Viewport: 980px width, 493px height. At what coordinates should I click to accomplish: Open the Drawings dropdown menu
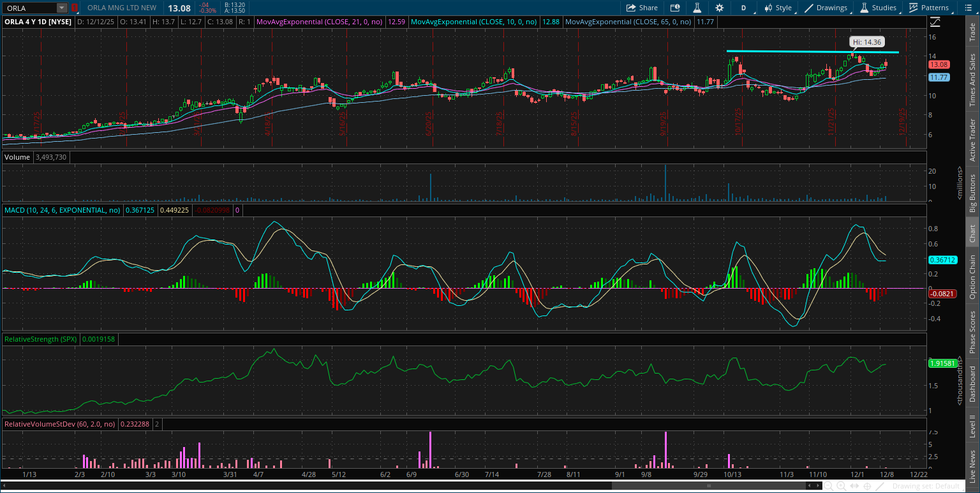click(x=828, y=8)
